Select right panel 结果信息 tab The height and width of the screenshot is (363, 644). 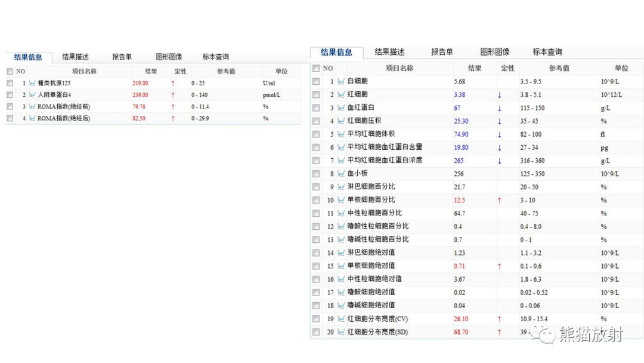point(336,52)
